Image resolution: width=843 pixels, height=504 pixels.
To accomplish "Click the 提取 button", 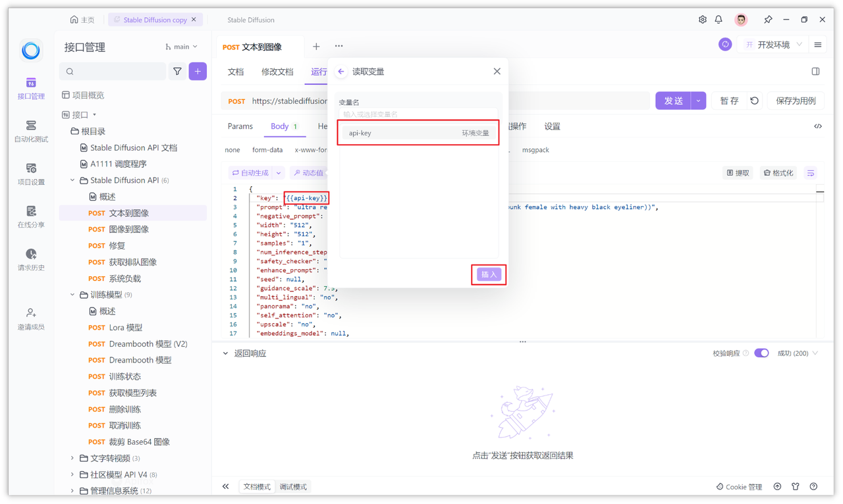I will pos(738,173).
